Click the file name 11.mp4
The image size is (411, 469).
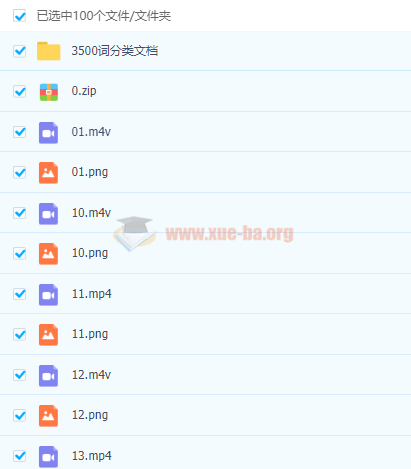(x=92, y=294)
